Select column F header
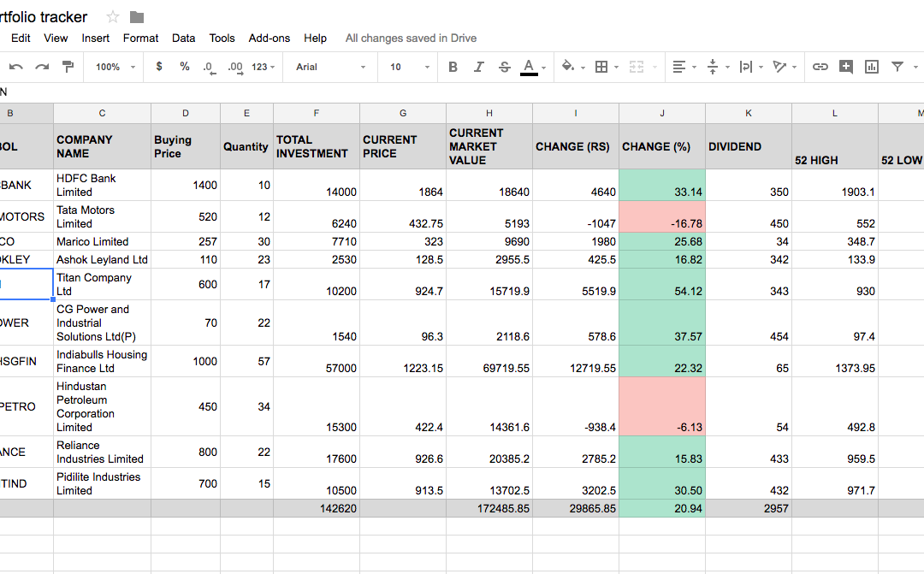 (317, 113)
